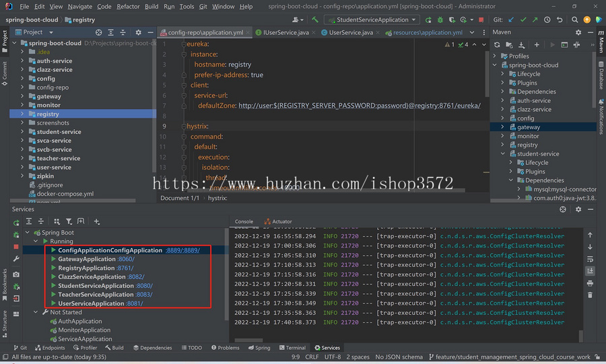The width and height of the screenshot is (606, 364).
Task: Select UserServiceApplication in Services tree
Action: click(91, 303)
